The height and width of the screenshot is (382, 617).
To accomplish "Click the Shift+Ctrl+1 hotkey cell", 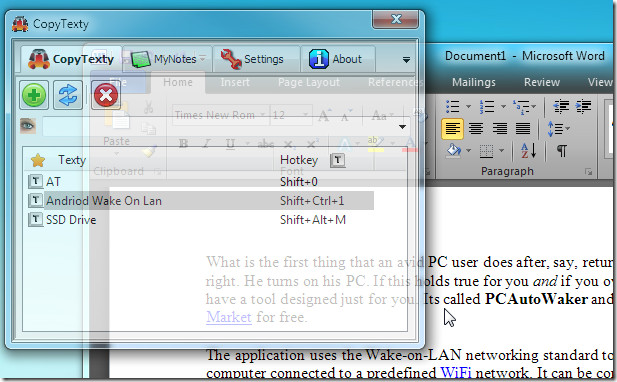I will tap(312, 201).
